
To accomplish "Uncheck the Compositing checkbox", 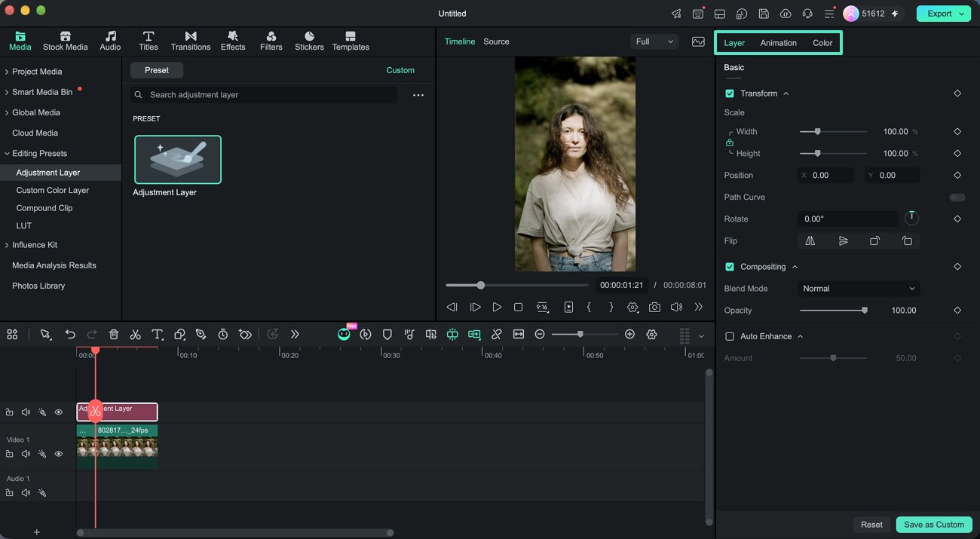I will click(x=730, y=267).
